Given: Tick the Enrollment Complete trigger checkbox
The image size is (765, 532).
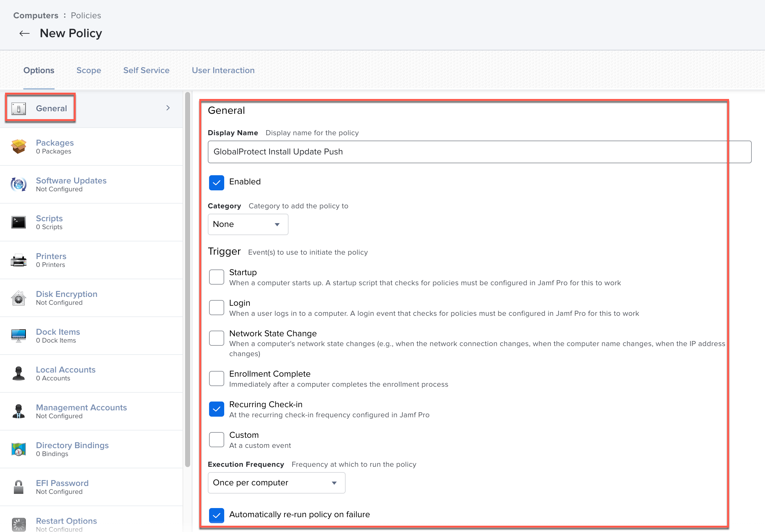Looking at the screenshot, I should [217, 379].
